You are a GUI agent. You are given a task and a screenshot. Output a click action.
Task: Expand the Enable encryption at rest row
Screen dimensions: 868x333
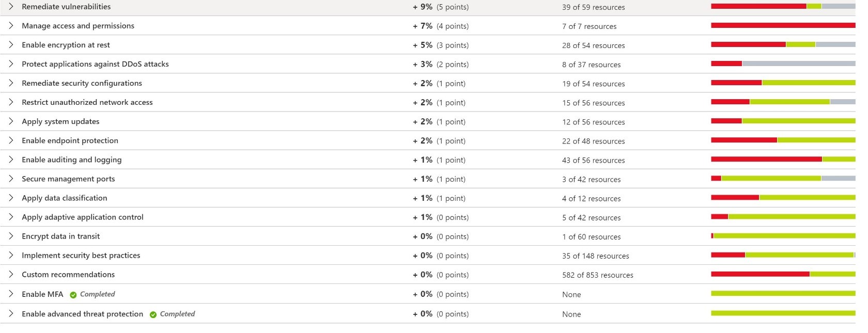click(11, 44)
